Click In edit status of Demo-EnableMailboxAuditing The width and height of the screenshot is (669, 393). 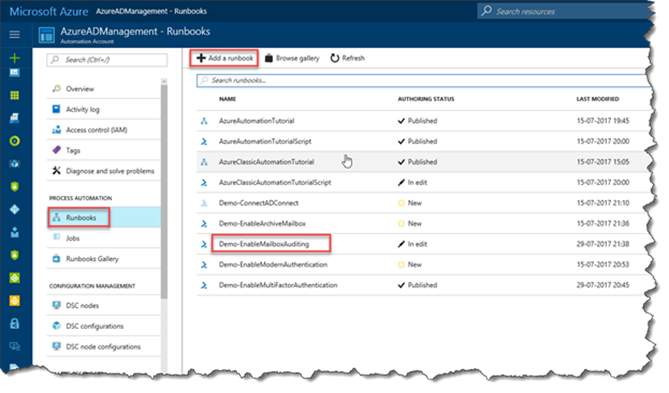[413, 244]
